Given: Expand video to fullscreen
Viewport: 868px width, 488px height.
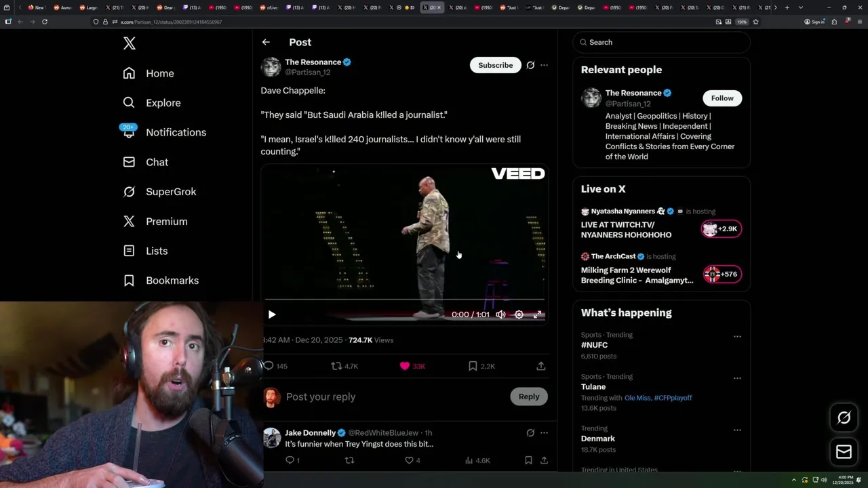Looking at the screenshot, I should [x=537, y=314].
